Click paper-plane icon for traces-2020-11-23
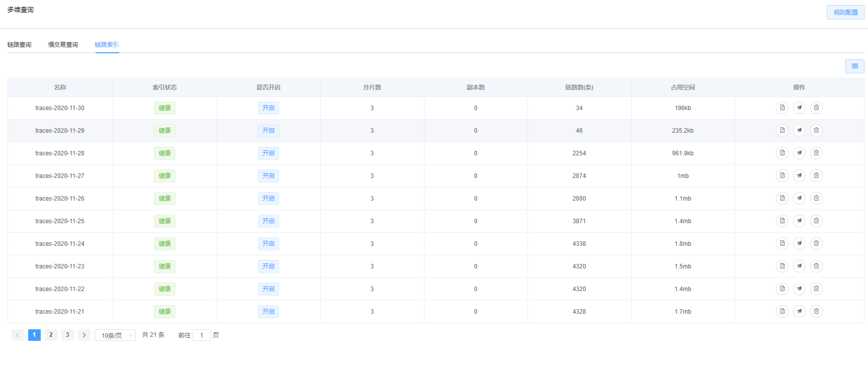The width and height of the screenshot is (868, 368). pos(799,266)
